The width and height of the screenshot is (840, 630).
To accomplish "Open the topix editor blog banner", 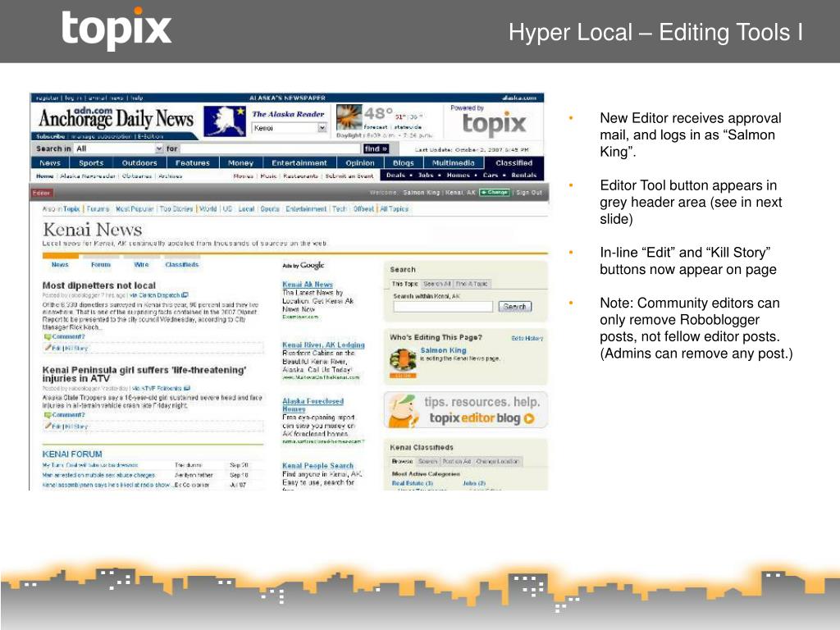I will coord(466,410).
